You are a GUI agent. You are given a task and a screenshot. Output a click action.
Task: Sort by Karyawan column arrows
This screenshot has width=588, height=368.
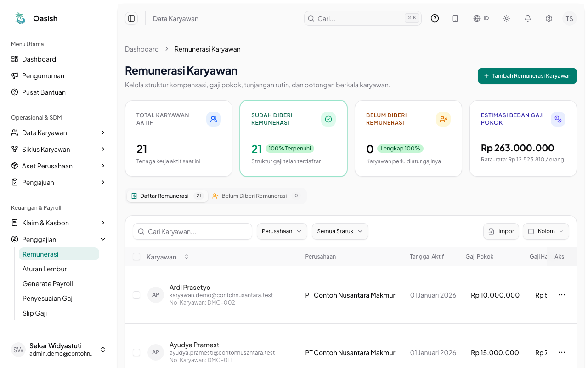(187, 257)
